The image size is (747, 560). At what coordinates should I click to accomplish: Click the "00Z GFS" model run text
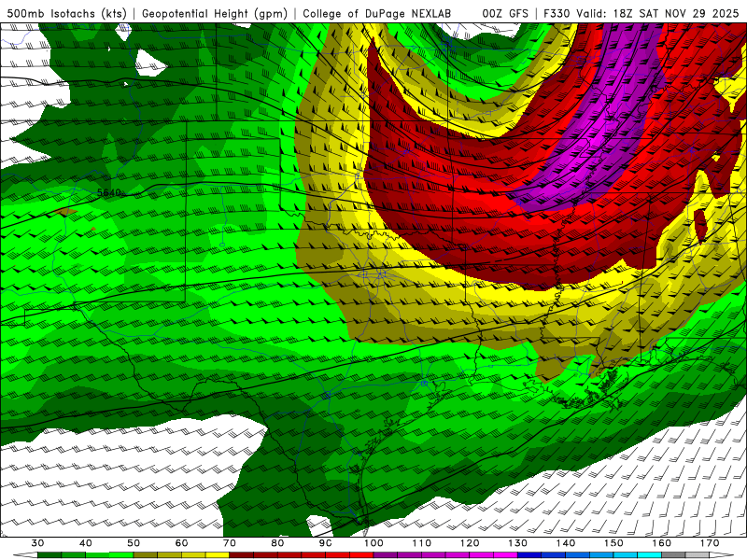(505, 13)
